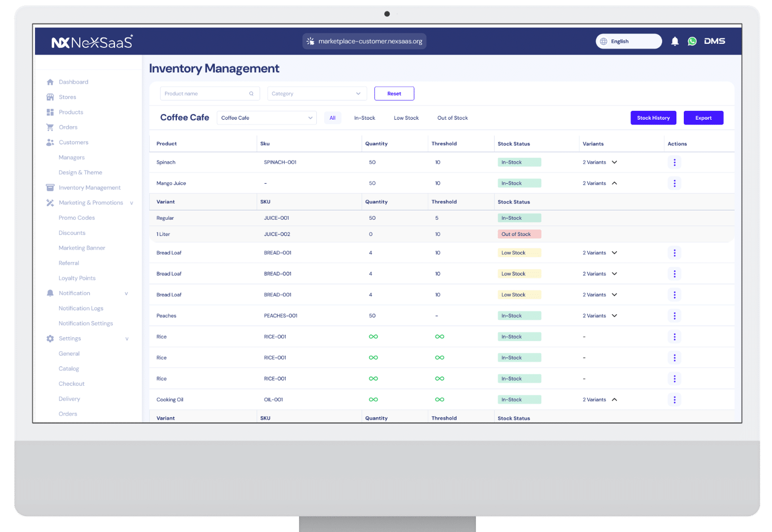Click the Product name search field

204,94
